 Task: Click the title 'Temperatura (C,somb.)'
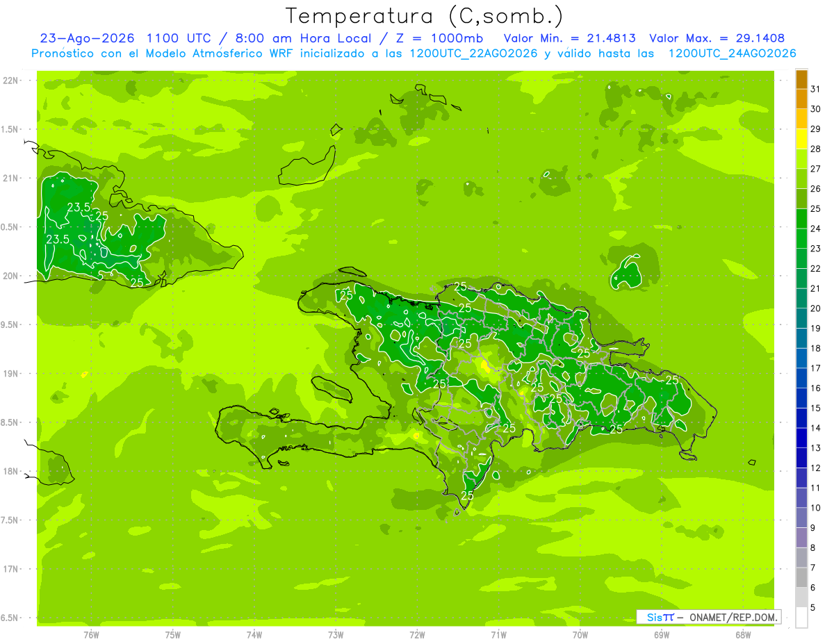(425, 16)
